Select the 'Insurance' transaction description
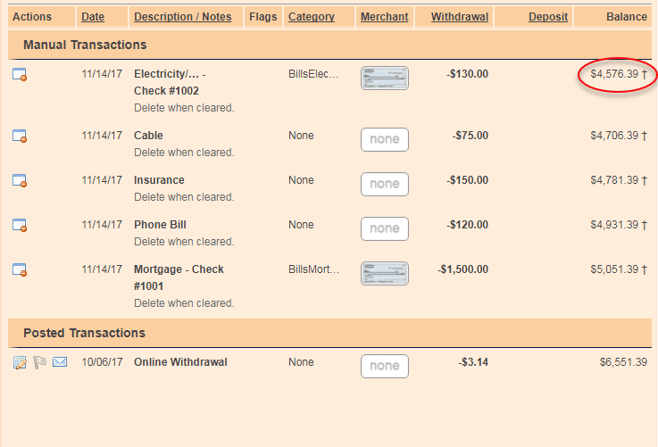This screenshot has width=658, height=447. (x=159, y=180)
